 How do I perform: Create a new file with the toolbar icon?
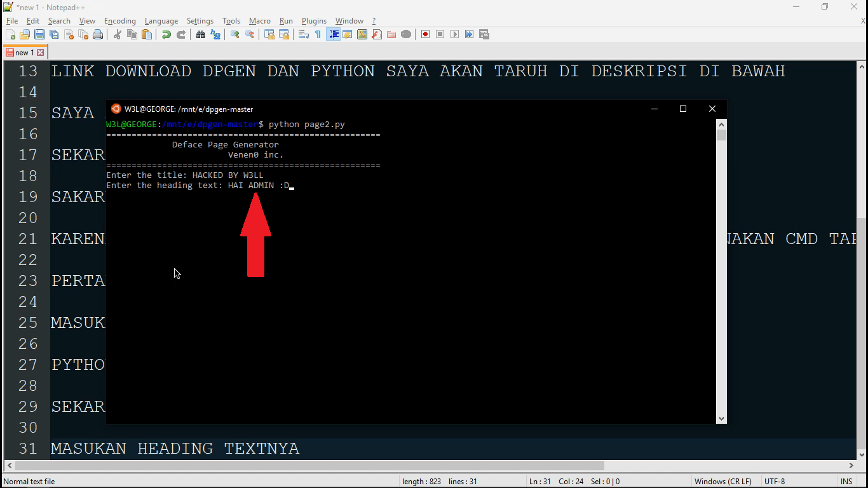coord(10,34)
